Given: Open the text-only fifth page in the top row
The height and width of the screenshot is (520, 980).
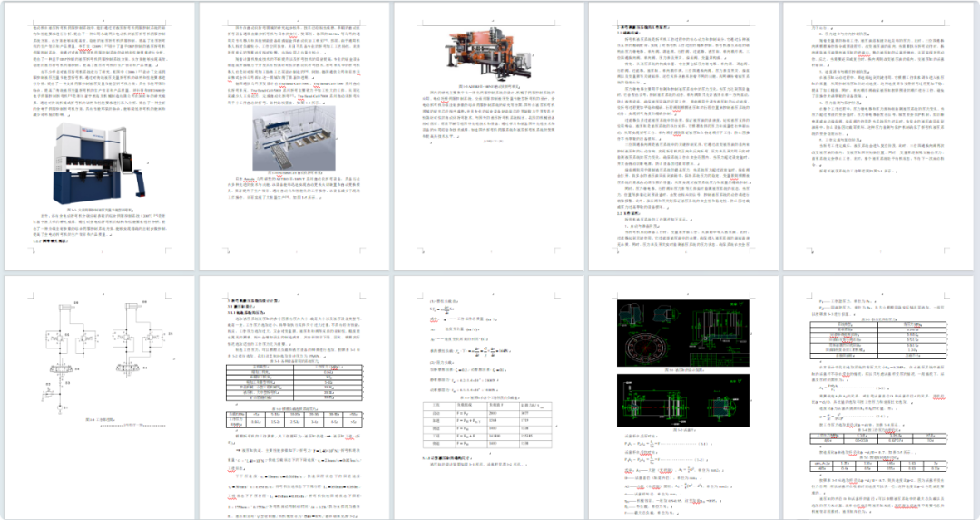Looking at the screenshot, I should (x=878, y=136).
